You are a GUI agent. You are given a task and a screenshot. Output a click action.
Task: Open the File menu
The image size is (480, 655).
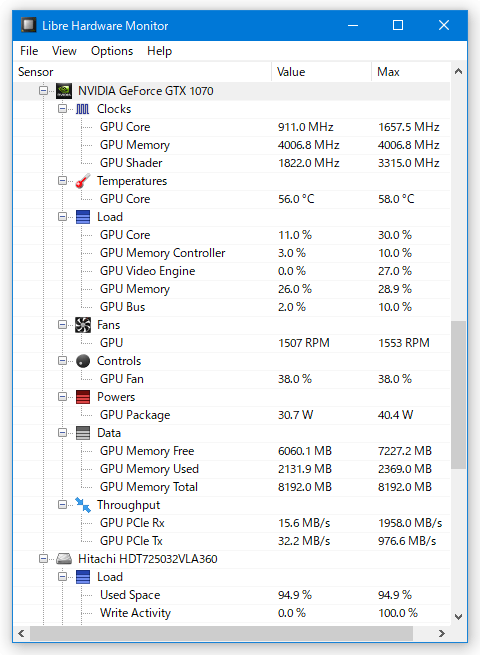(29, 51)
